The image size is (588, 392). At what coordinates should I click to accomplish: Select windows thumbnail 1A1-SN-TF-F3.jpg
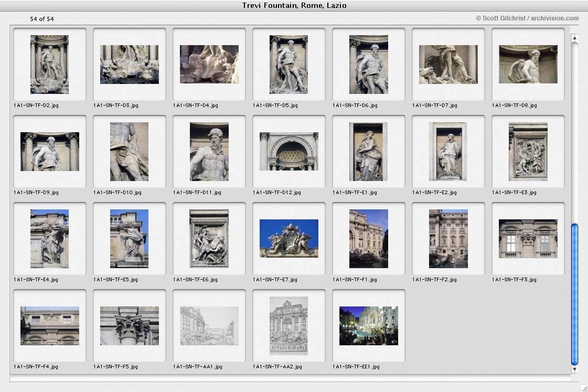pyautogui.click(x=528, y=239)
